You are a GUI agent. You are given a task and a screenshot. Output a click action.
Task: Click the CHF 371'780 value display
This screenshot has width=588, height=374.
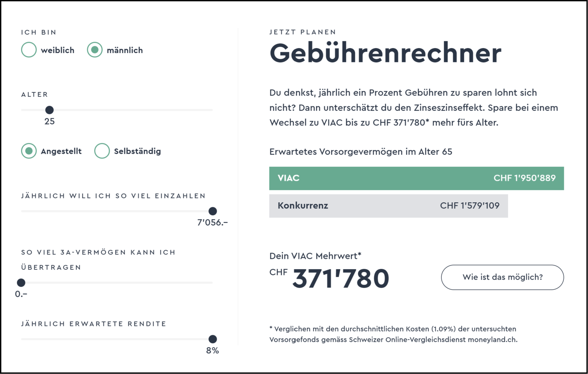click(x=340, y=278)
